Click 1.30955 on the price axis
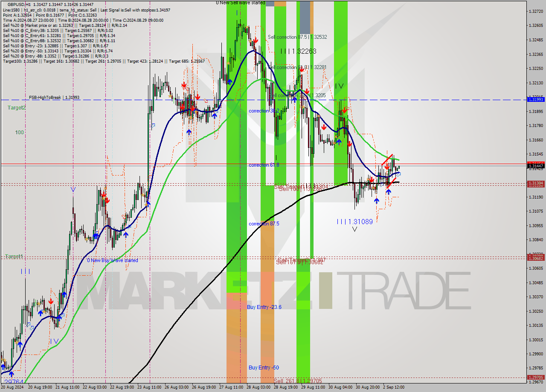546x392 pixels. point(536,226)
